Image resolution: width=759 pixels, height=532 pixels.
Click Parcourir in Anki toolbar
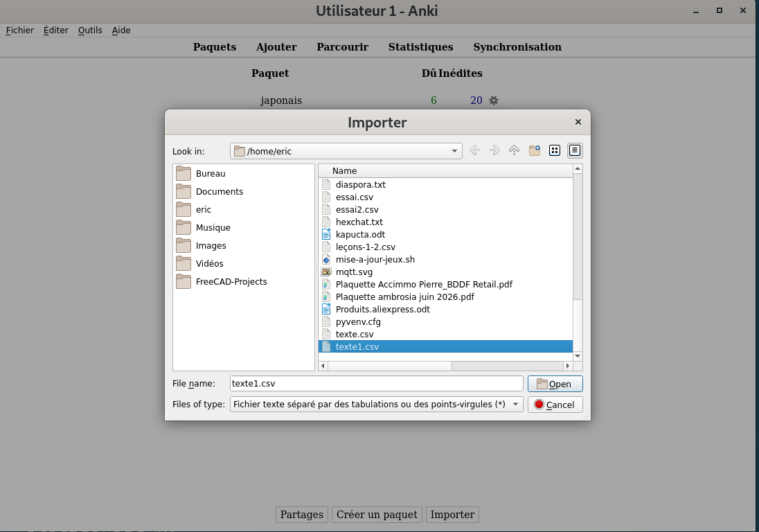342,47
